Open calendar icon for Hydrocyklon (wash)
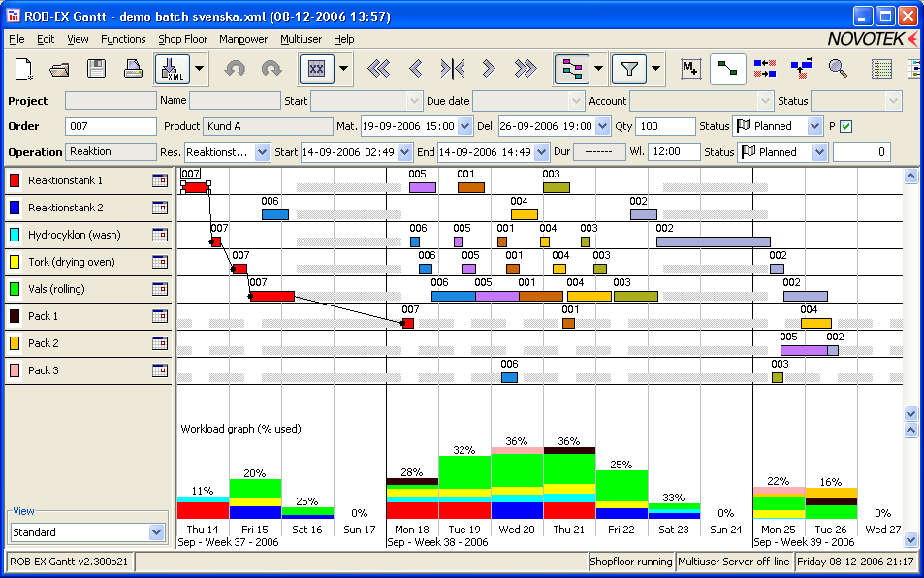 tap(160, 235)
